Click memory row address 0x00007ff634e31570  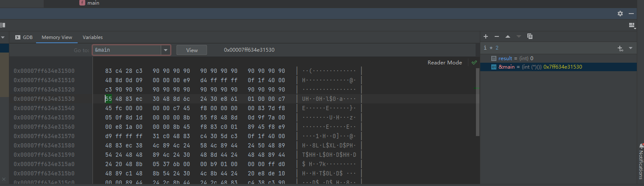(44, 136)
